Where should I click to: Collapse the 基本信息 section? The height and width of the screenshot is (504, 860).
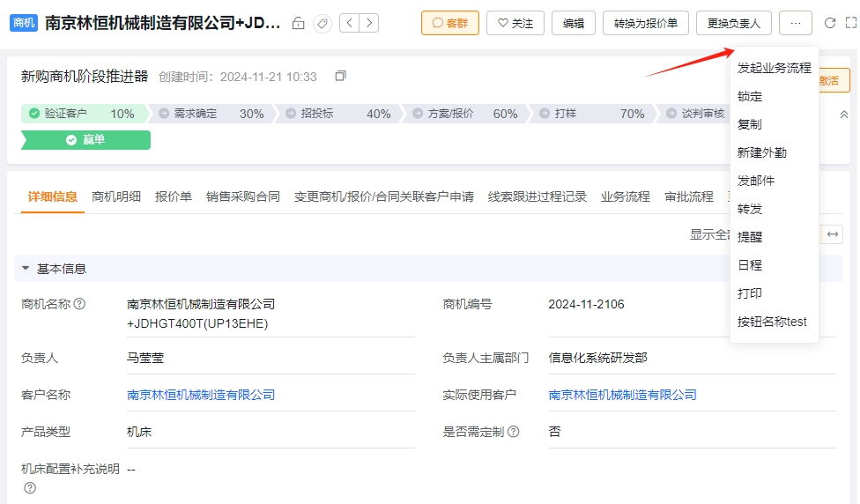coord(26,268)
